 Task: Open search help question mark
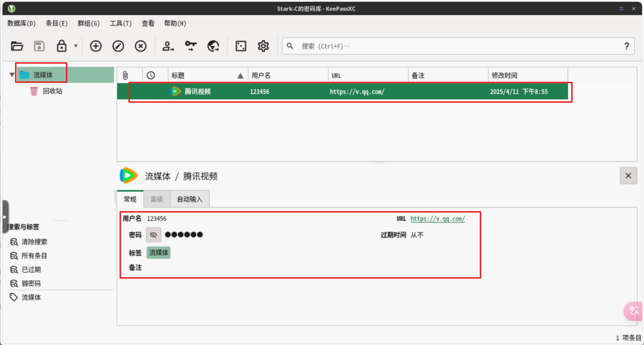(x=627, y=46)
